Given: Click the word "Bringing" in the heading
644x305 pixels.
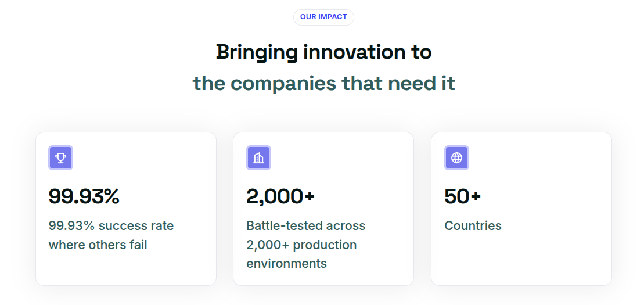Looking at the screenshot, I should (x=257, y=52).
